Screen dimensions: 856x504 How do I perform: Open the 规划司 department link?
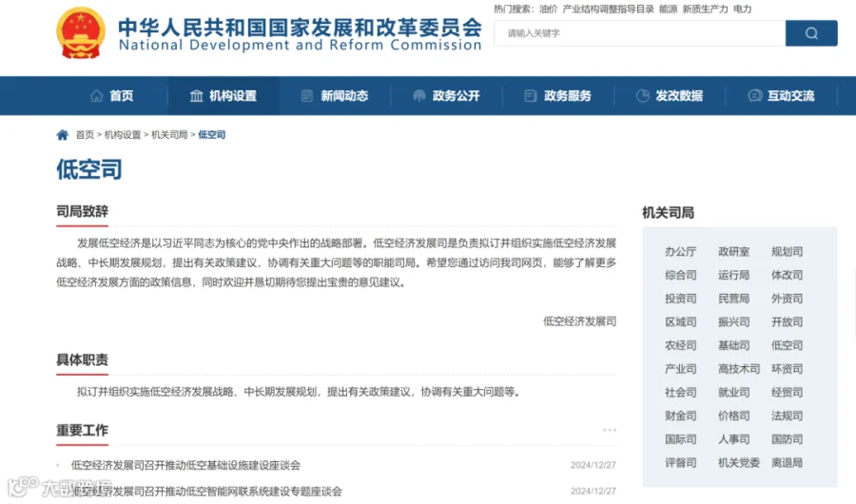(x=787, y=252)
